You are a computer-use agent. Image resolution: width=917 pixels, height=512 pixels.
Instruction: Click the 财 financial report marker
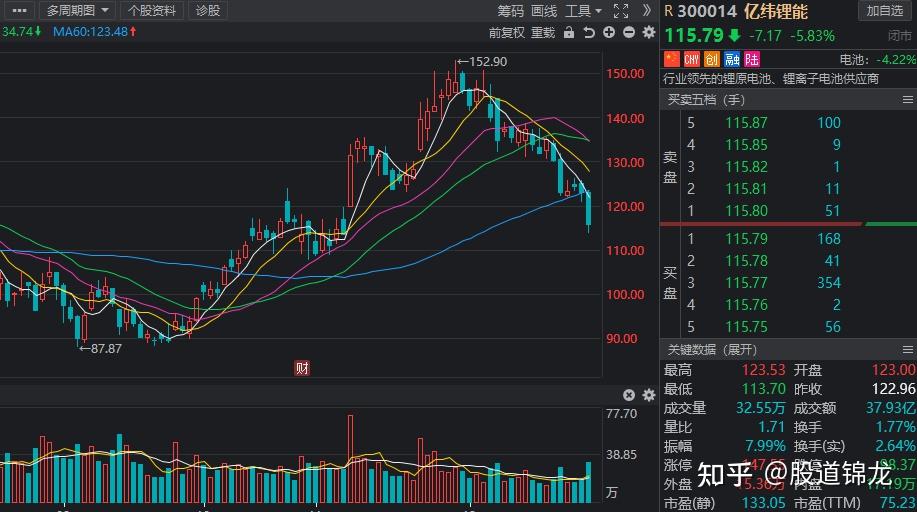coord(302,368)
